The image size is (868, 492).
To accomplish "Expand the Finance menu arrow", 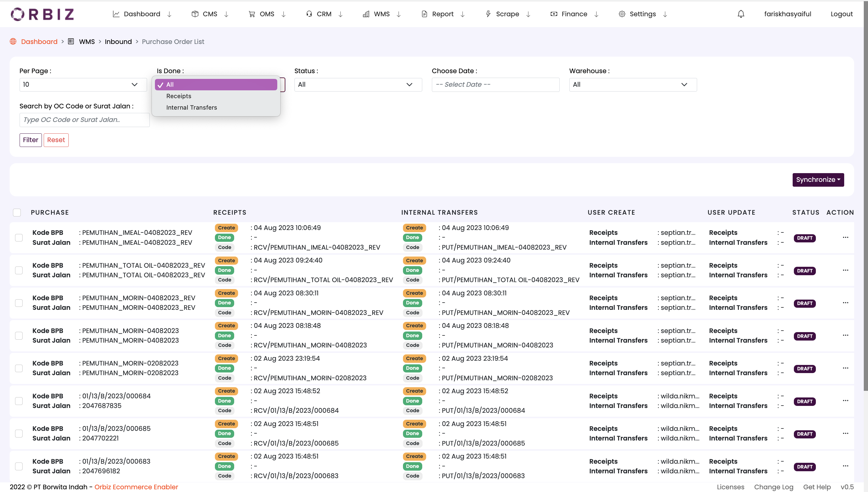I will (x=596, y=14).
